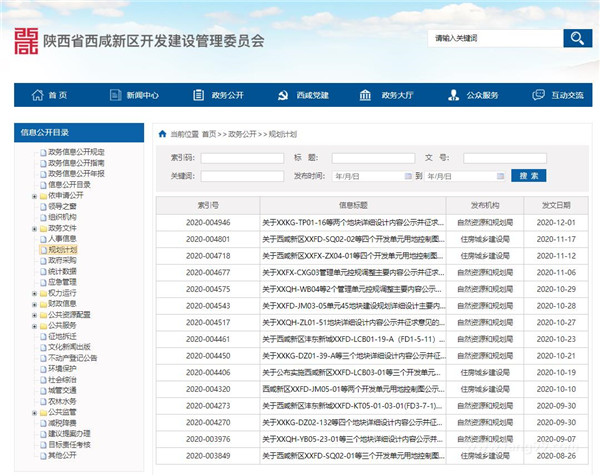Click the page icon of 政务信息公开规定
Screen dimensions: 600x476
point(44,152)
